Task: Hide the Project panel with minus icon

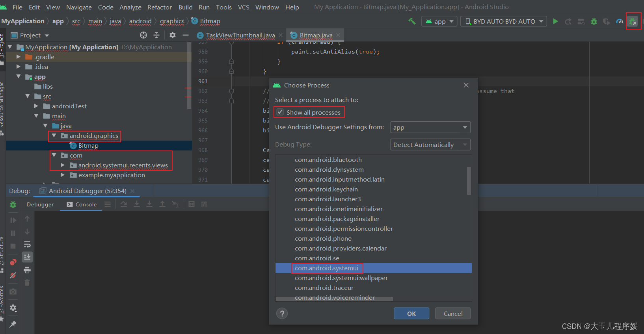Action: (x=186, y=35)
